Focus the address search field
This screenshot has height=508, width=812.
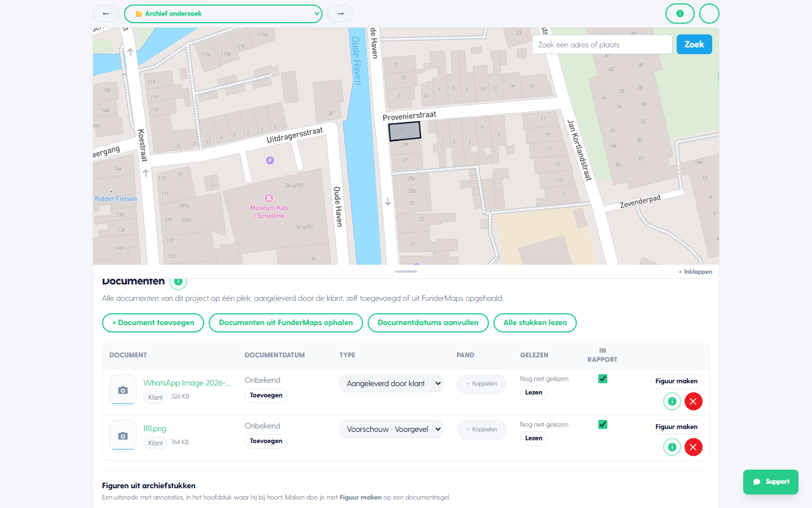pyautogui.click(x=602, y=45)
